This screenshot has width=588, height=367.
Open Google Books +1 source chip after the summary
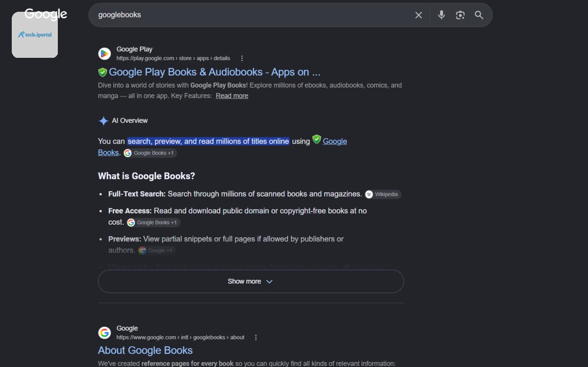pyautogui.click(x=150, y=153)
